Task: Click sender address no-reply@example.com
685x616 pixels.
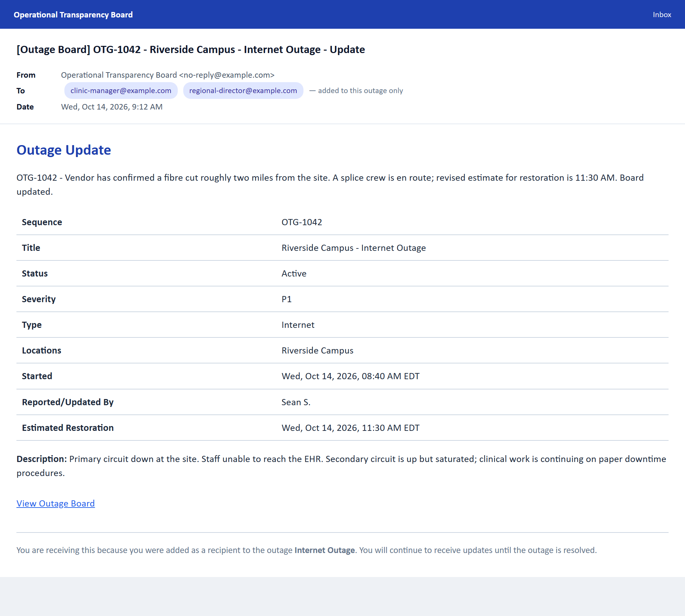Action: coord(227,75)
